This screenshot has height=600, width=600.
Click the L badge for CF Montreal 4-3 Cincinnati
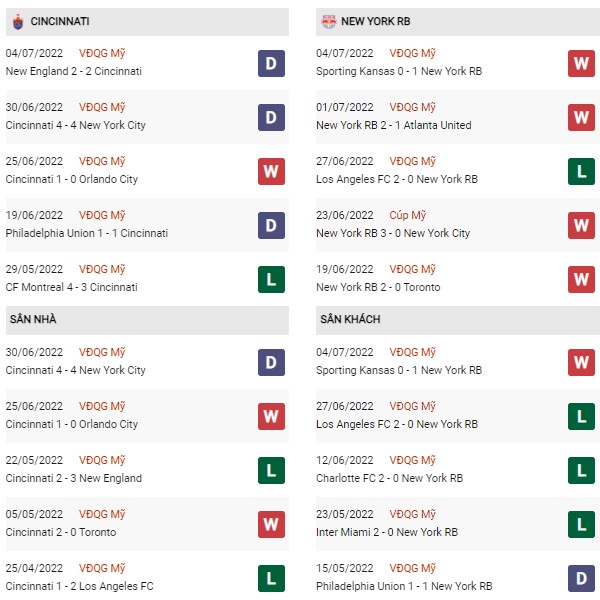[271, 279]
